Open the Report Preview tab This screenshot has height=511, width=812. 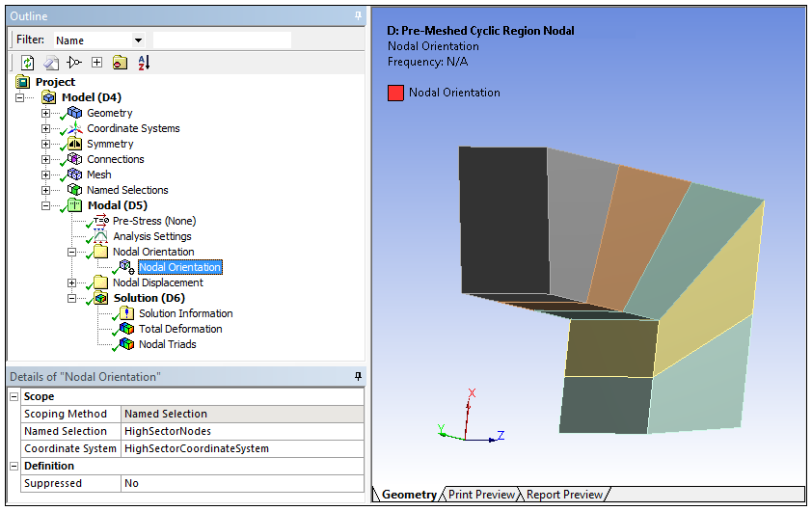point(564,495)
